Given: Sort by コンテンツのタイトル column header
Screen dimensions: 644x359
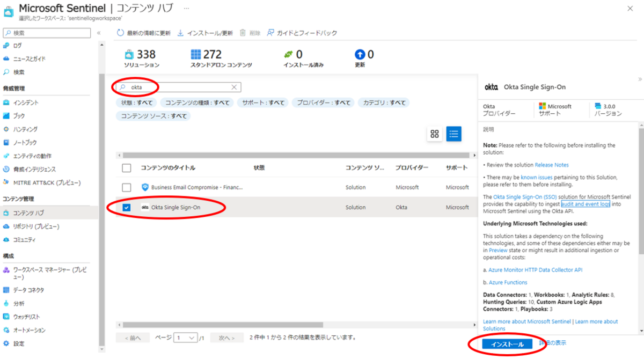Looking at the screenshot, I should coord(168,168).
